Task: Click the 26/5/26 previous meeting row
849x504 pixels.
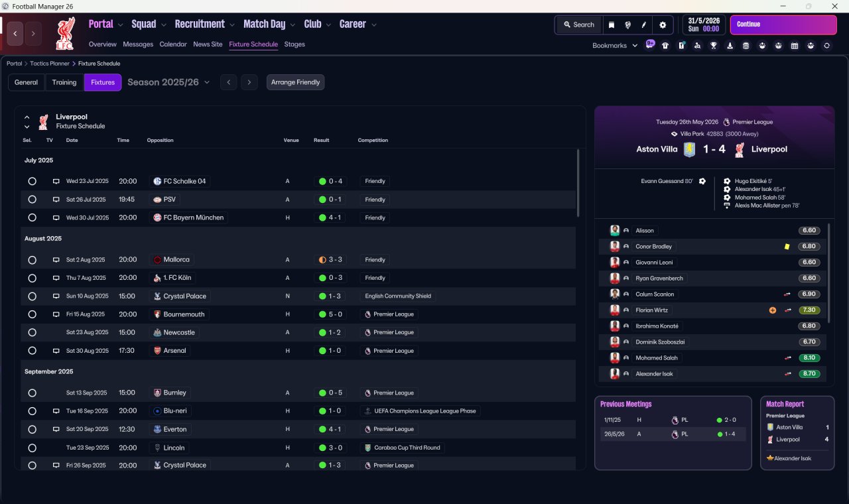Action: [673, 434]
